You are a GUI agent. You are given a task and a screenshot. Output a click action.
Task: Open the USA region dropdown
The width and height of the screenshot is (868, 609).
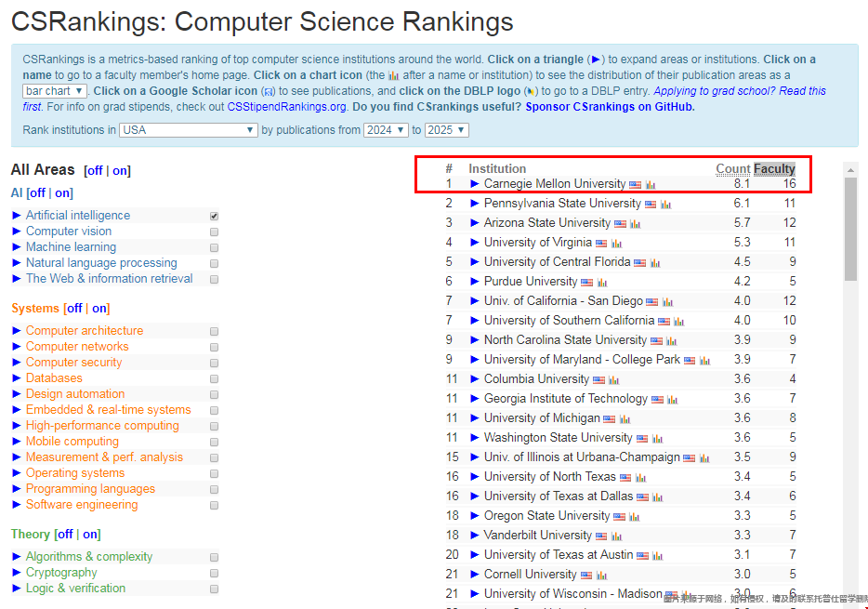[189, 130]
